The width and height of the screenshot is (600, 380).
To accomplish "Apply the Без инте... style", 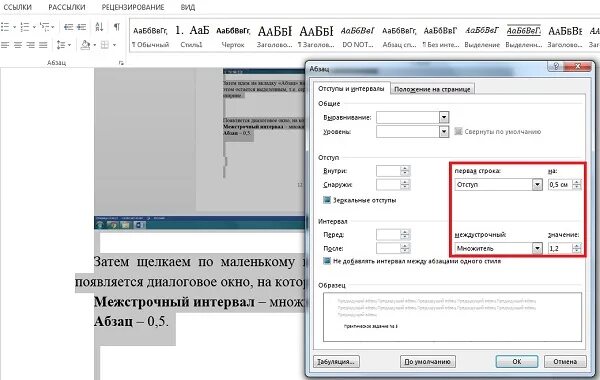I will [x=440, y=37].
